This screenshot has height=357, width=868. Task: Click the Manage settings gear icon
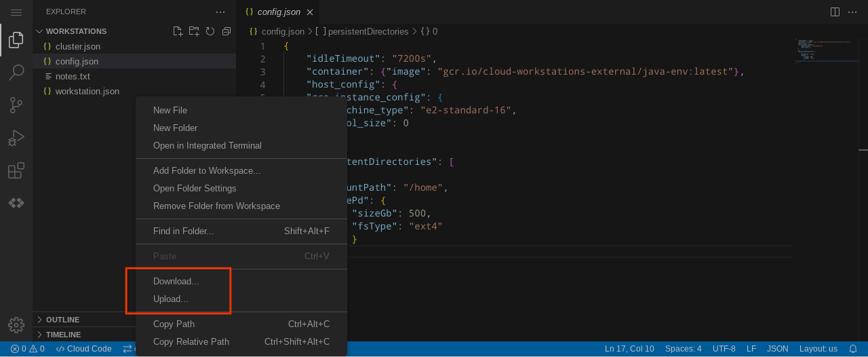[x=16, y=325]
